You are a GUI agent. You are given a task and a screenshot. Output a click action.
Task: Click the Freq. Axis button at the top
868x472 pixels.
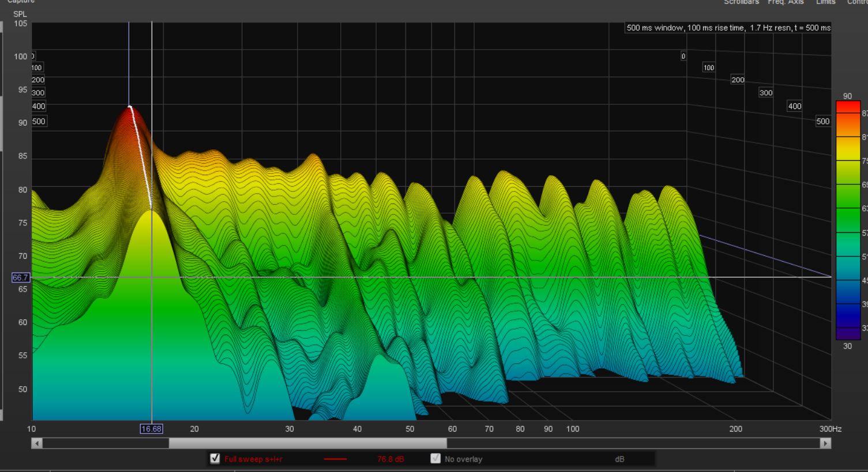pyautogui.click(x=786, y=2)
